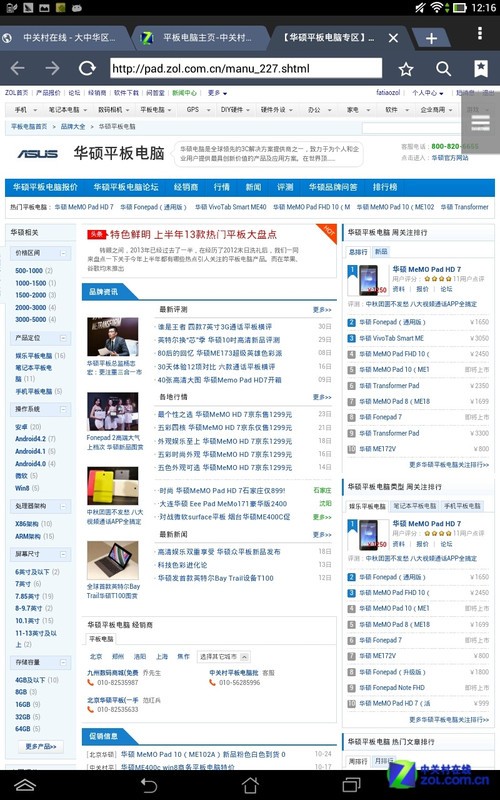The height and width of the screenshot is (800, 500).
Task: Open the 平板电脑 category dropdown
Action: pos(156,110)
